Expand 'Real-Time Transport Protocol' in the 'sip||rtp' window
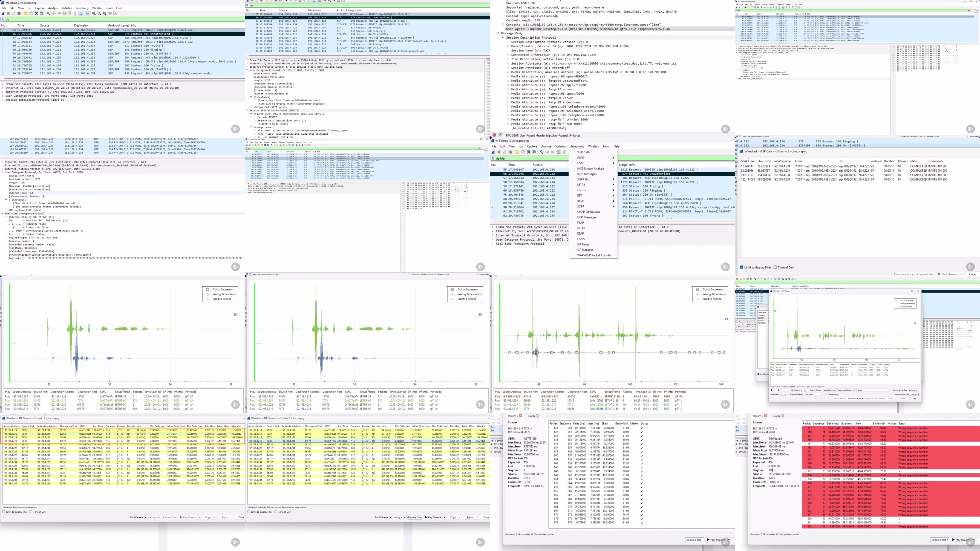This screenshot has width=980, height=551. coord(493,244)
